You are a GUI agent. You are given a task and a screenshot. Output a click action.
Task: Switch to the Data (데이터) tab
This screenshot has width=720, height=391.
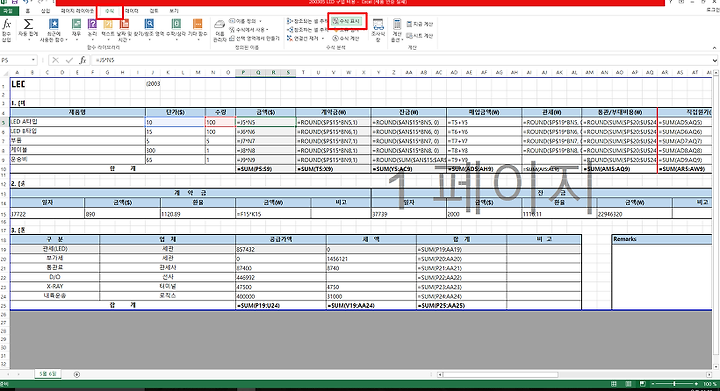coord(132,11)
